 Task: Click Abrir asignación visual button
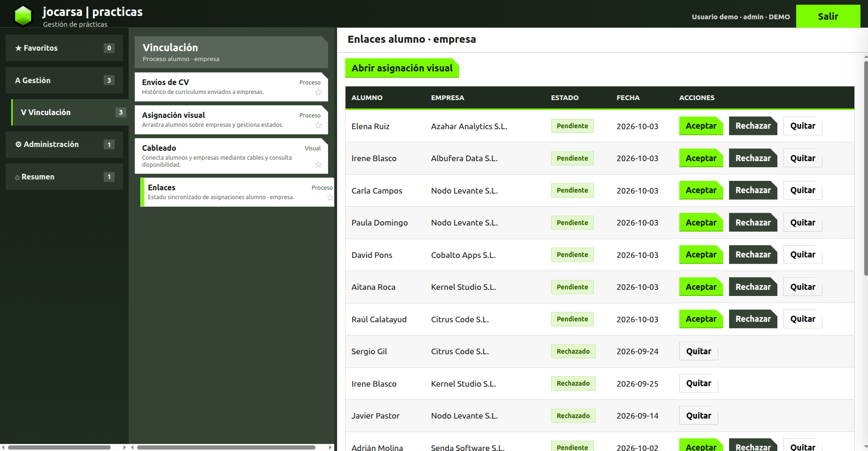tap(402, 68)
